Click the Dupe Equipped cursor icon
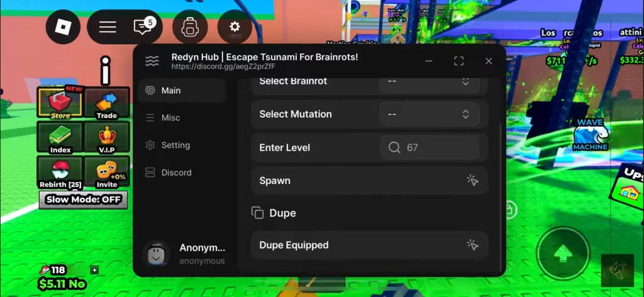The height and width of the screenshot is (297, 644). (472, 245)
